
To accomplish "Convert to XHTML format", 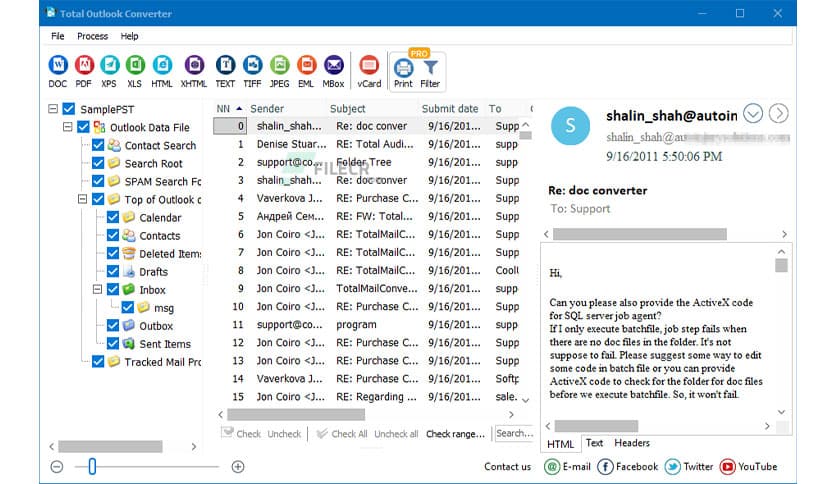I will point(194,71).
